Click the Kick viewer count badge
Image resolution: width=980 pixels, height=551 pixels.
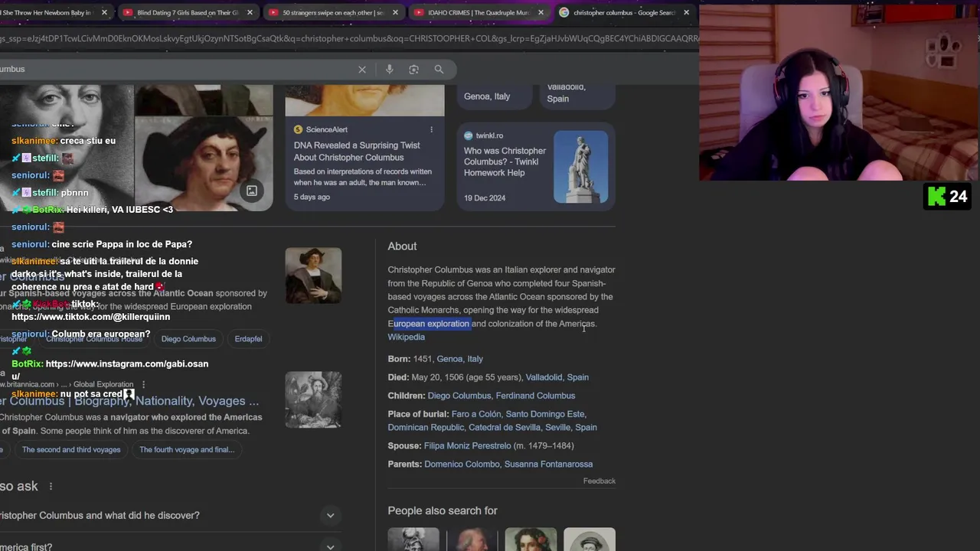[x=948, y=197]
